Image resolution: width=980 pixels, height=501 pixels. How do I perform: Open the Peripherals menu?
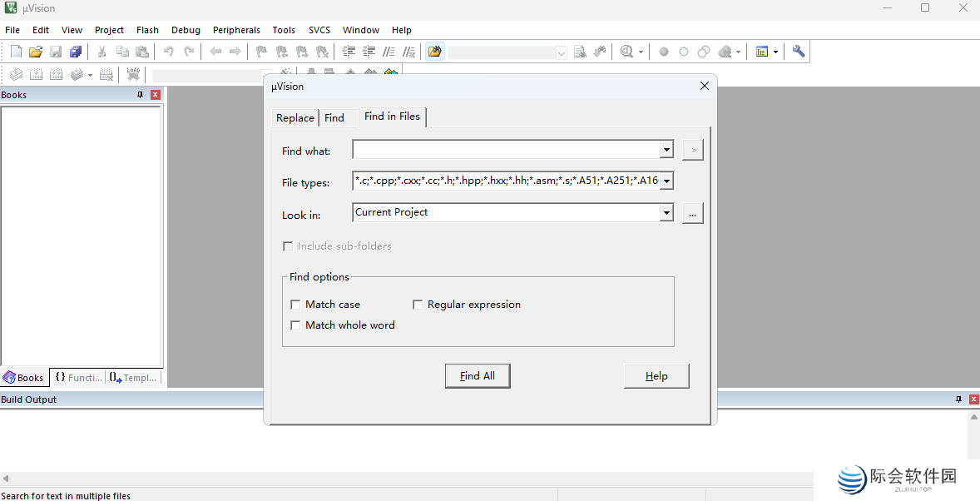(x=236, y=30)
